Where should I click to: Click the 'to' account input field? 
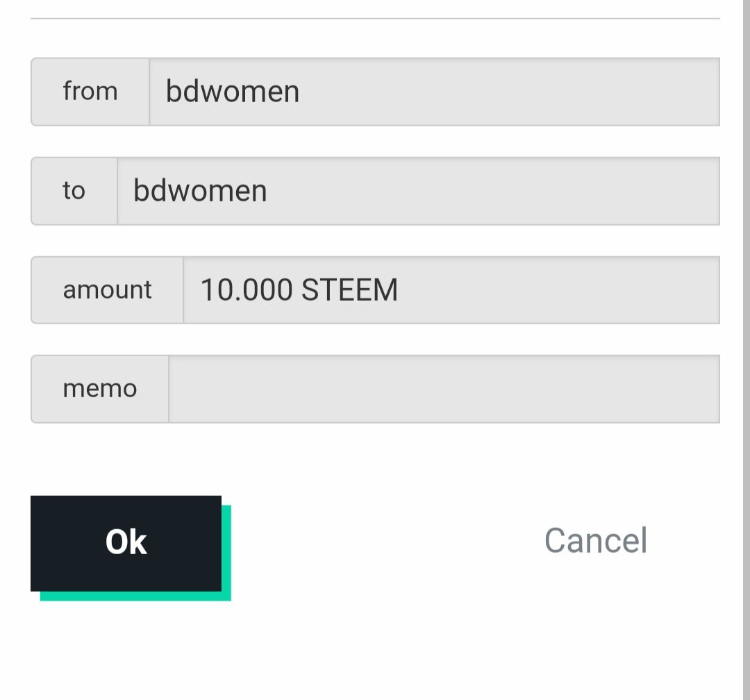(x=419, y=191)
